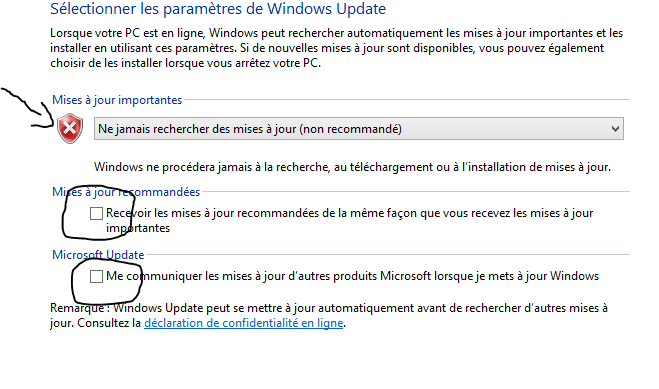The height and width of the screenshot is (389, 659).
Task: Click 'jour. Consultez la' text before the link
Action: point(95,323)
